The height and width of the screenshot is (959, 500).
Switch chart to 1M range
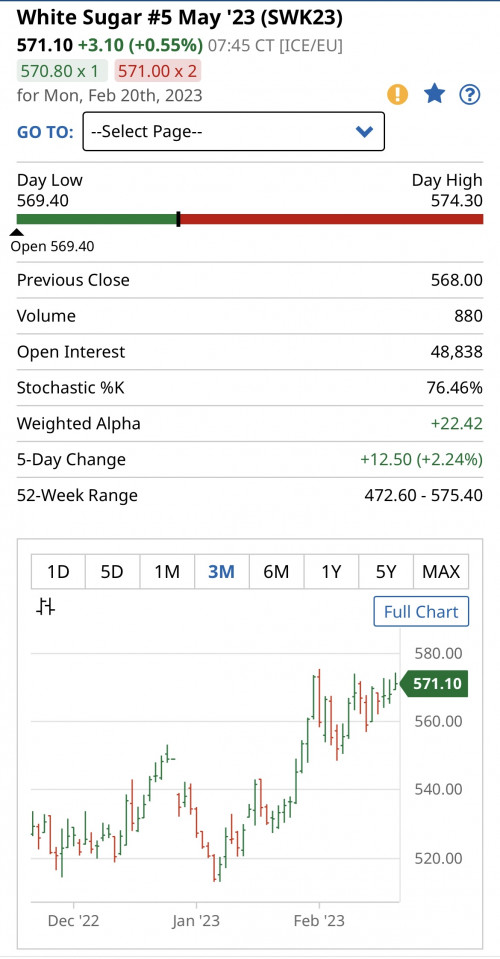(167, 572)
